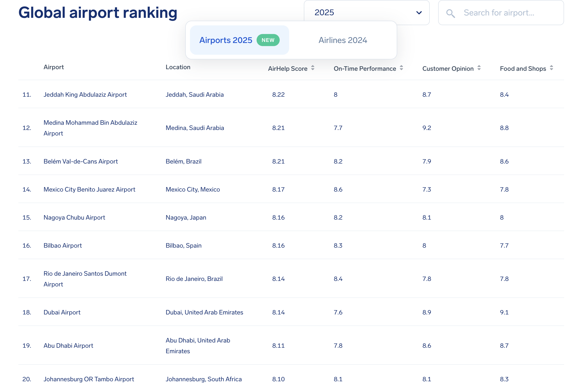
Task: Click the Abu Dhabi Airport name
Action: pyautogui.click(x=68, y=346)
